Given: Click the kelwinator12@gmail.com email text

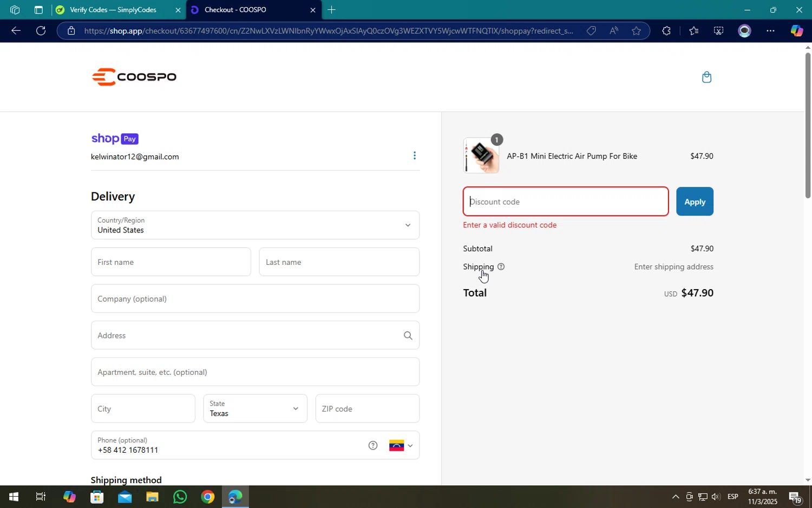Looking at the screenshot, I should (x=135, y=157).
